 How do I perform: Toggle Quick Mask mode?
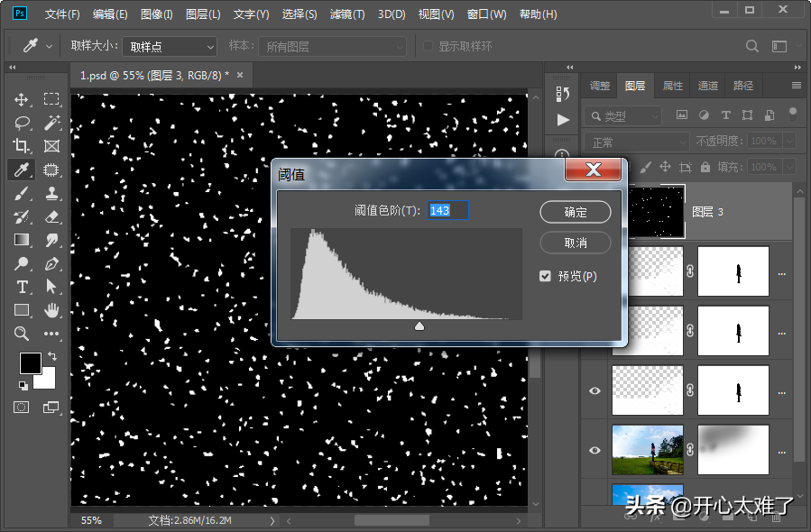tap(22, 408)
